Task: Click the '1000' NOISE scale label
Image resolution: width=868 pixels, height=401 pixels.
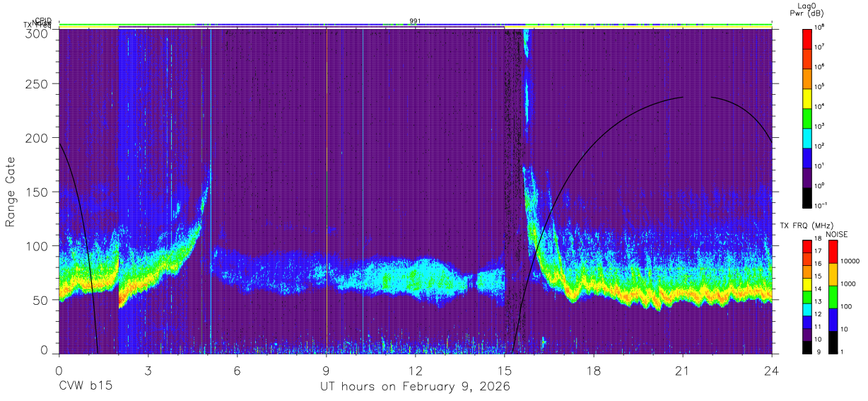Action: (x=848, y=284)
